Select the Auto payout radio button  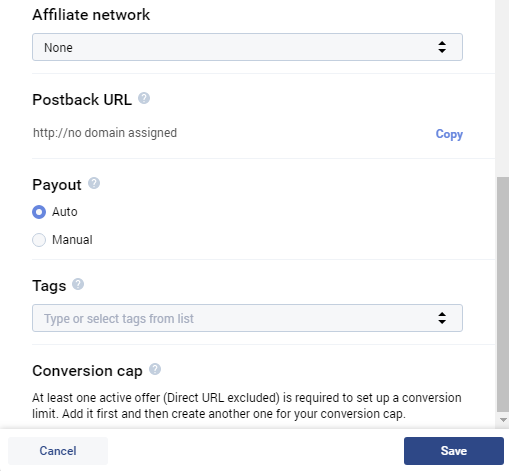[x=39, y=212]
